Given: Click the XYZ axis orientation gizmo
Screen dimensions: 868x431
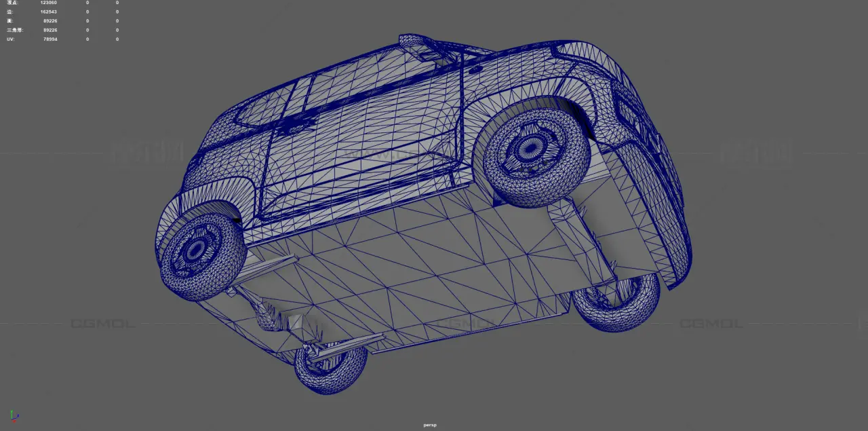Looking at the screenshot, I should pyautogui.click(x=14, y=415).
